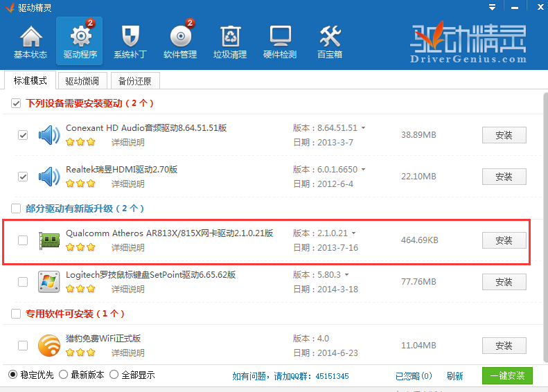Click the star rating of Realtek HDMI driver

click(80, 184)
